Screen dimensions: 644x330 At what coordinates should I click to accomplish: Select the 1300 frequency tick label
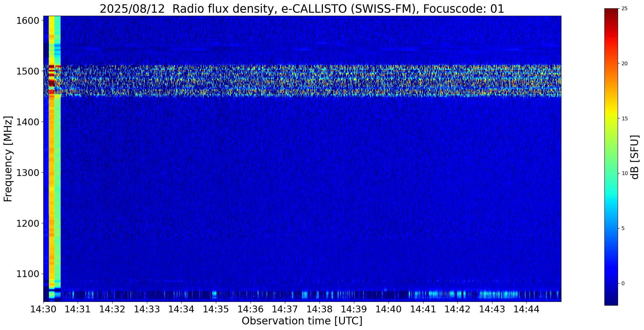click(28, 173)
